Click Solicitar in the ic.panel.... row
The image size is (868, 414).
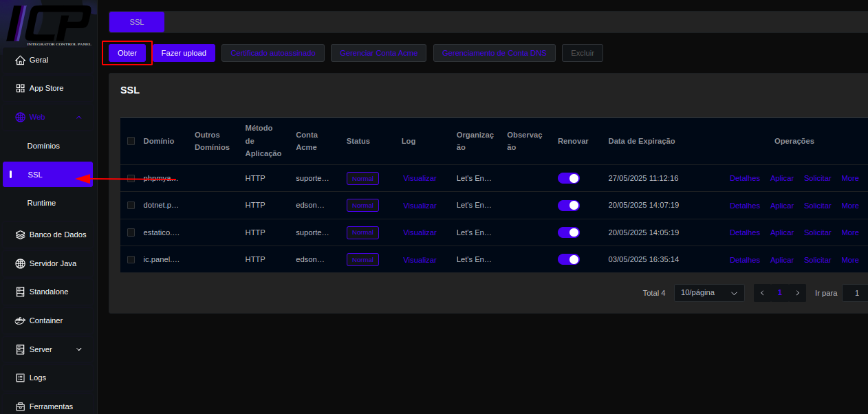[x=818, y=260]
